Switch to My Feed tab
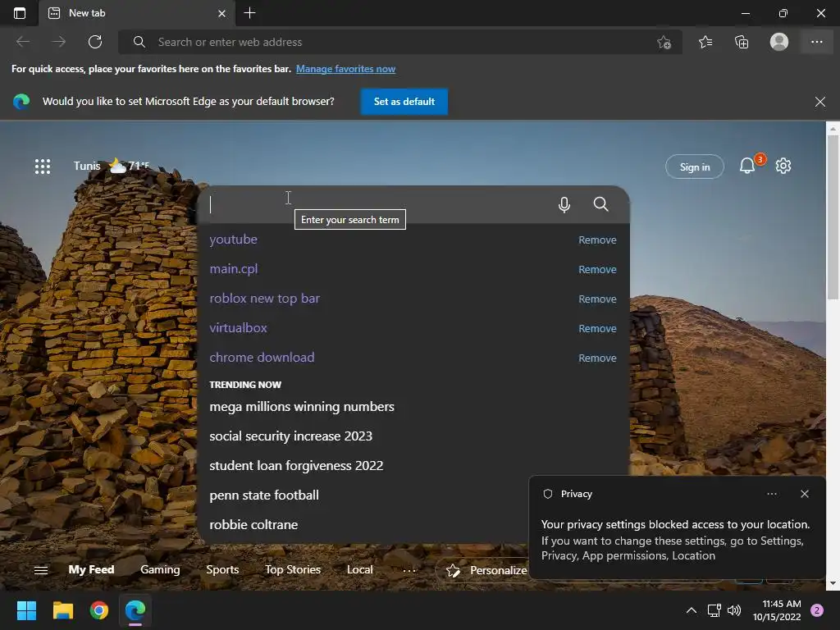The height and width of the screenshot is (630, 840). click(x=91, y=570)
